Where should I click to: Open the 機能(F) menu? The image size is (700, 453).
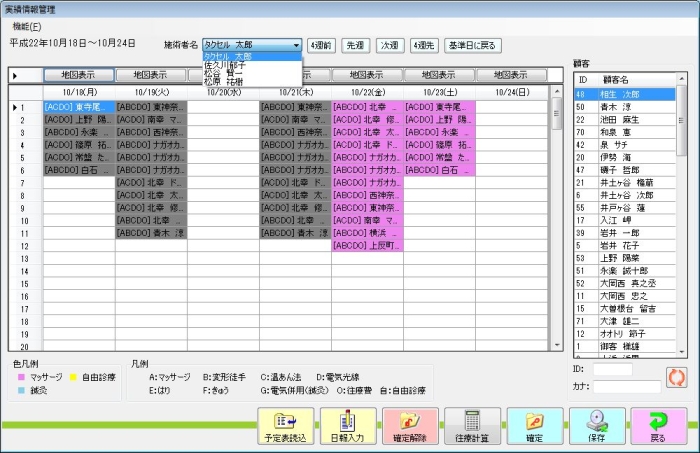pos(27,27)
